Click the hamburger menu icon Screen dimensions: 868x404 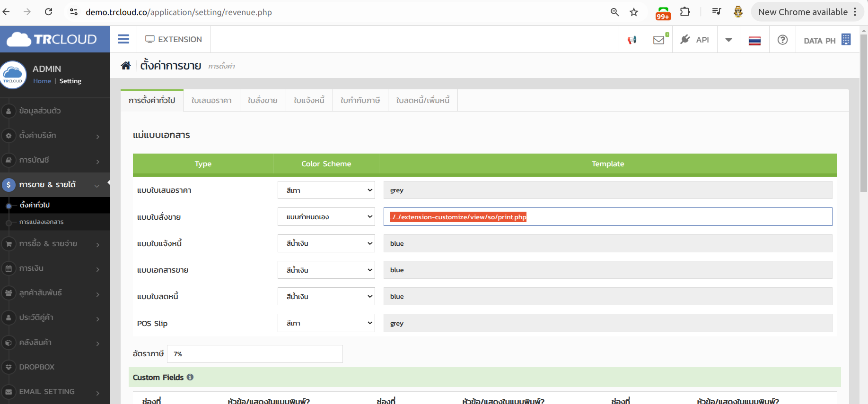123,39
